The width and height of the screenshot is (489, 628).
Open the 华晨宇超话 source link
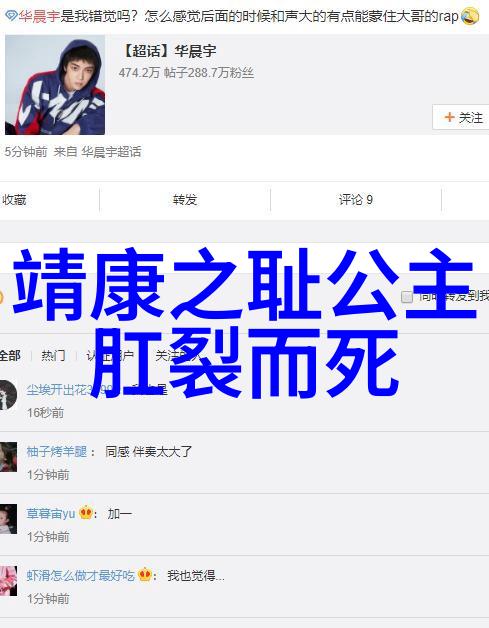coord(111,152)
